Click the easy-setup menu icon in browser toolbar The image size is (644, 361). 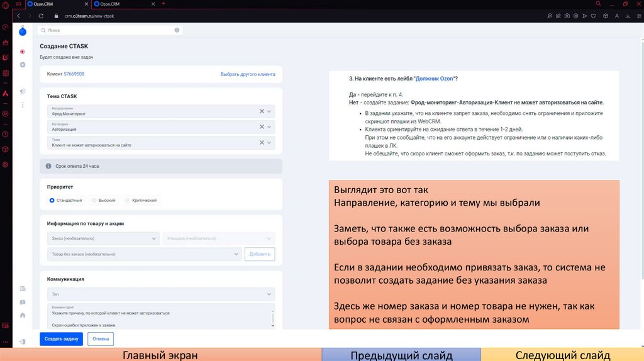[x=639, y=16]
